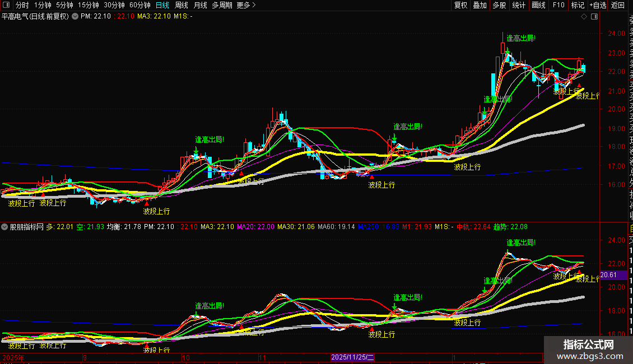Switch to the 周线 weekly chart
The height and width of the screenshot is (364, 633).
[x=181, y=5]
